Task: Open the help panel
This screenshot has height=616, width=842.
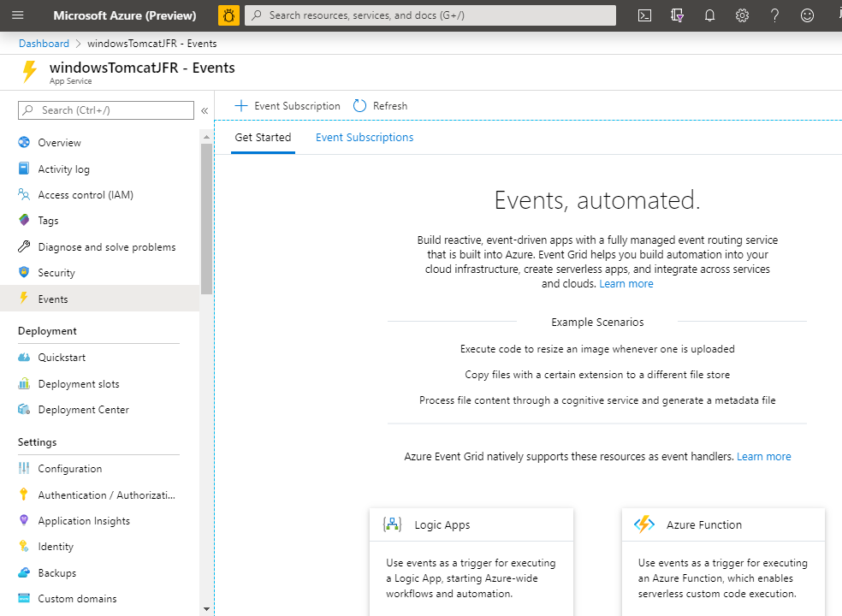Action: (773, 15)
